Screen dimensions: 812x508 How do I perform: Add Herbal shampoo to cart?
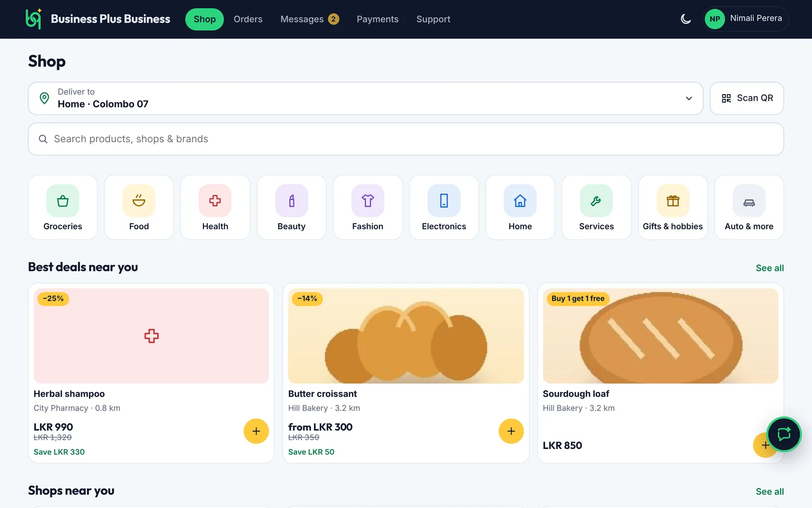(x=256, y=431)
